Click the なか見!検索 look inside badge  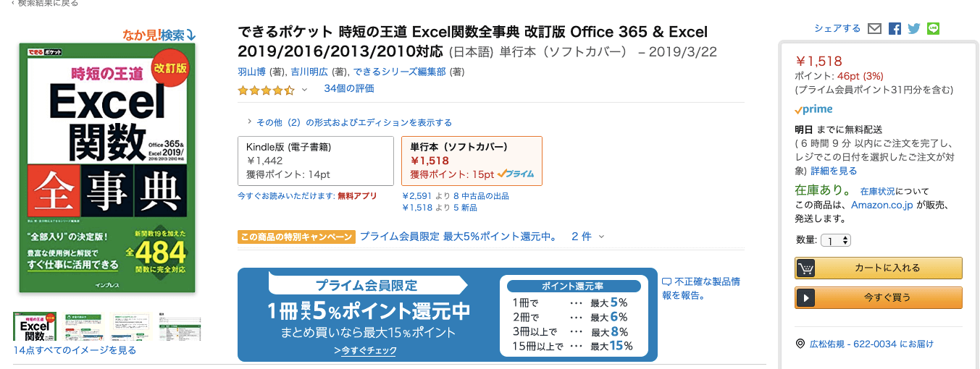pyautogui.click(x=159, y=34)
